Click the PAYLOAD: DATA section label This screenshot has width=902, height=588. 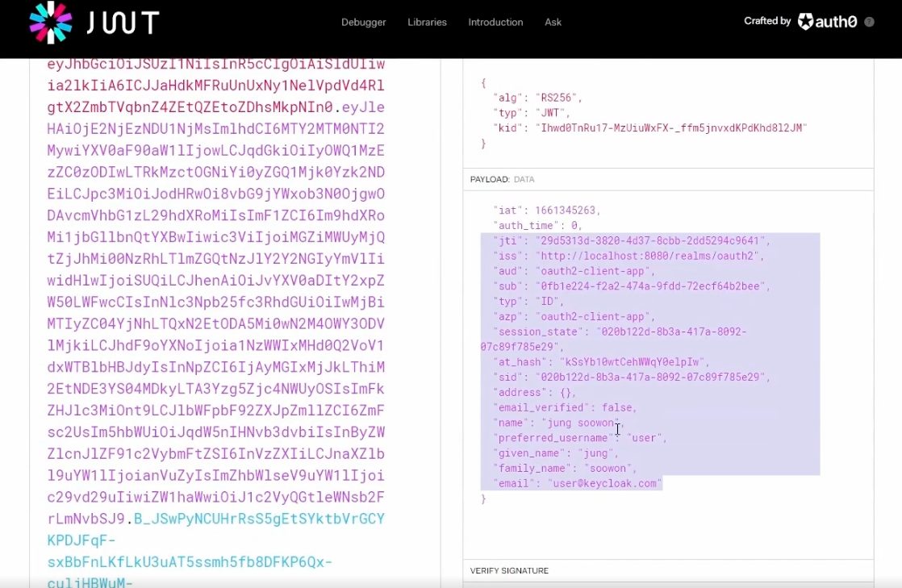(502, 179)
